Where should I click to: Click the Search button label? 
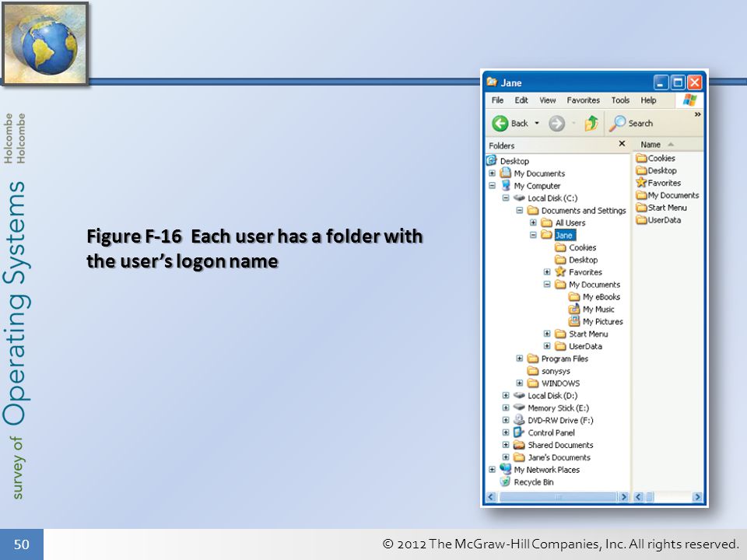click(x=640, y=124)
